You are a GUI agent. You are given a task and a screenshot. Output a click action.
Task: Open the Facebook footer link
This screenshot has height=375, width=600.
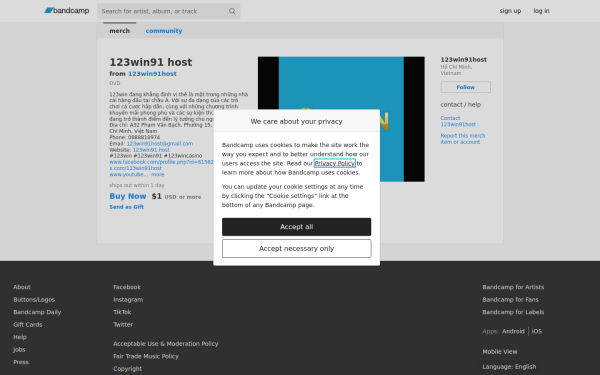(127, 287)
